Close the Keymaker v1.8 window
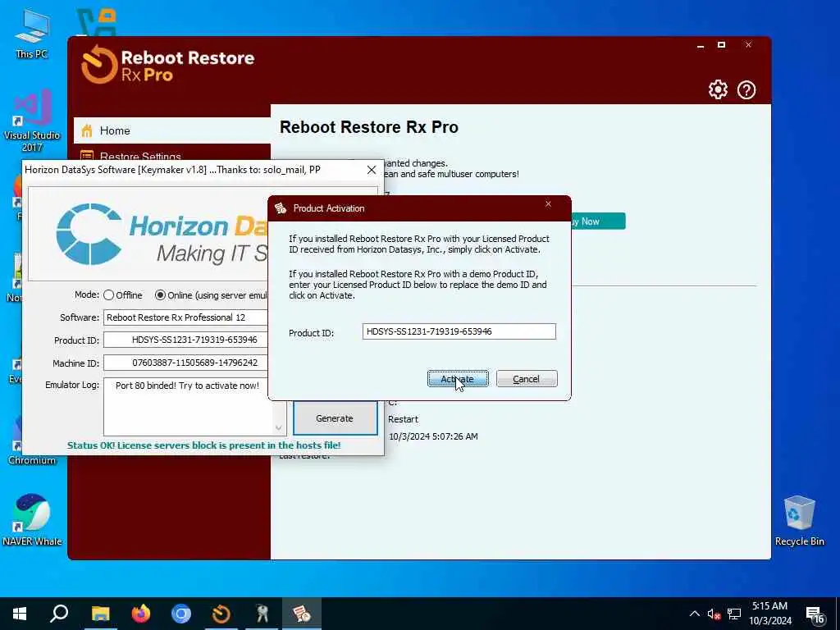840x630 pixels. pos(372,170)
